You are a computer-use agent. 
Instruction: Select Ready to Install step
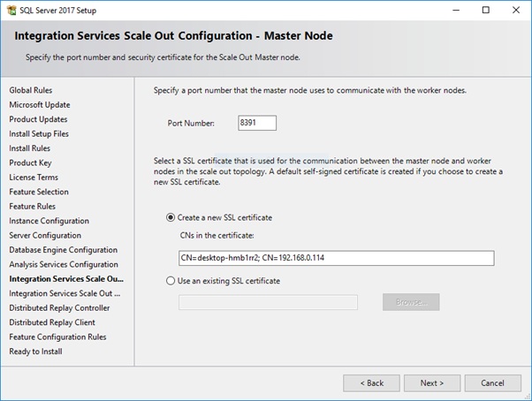(35, 352)
